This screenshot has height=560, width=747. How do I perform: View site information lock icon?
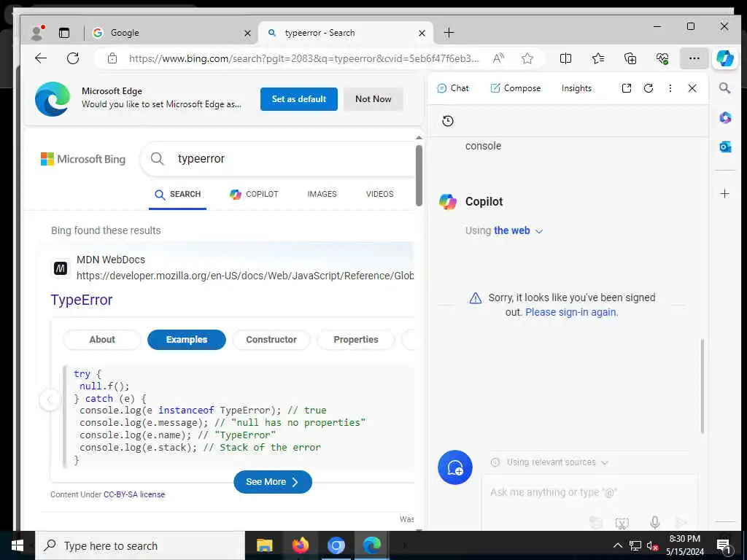(112, 58)
